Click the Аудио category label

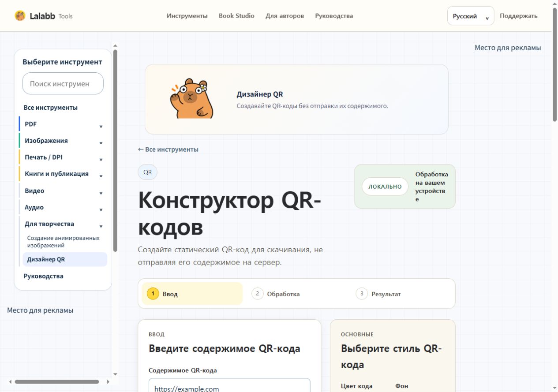point(34,207)
